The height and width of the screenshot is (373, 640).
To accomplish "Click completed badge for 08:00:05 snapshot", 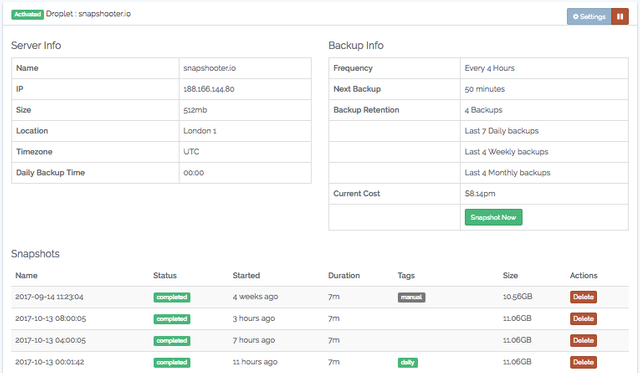I will [172, 319].
